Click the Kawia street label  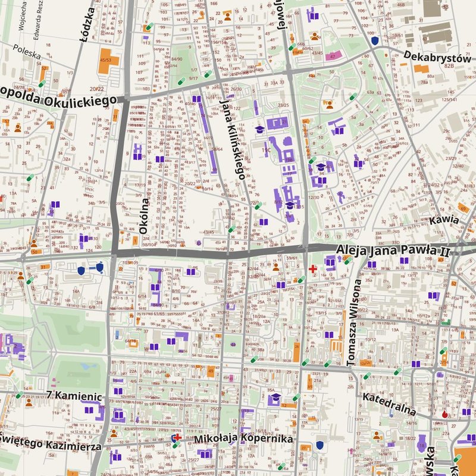point(444,220)
